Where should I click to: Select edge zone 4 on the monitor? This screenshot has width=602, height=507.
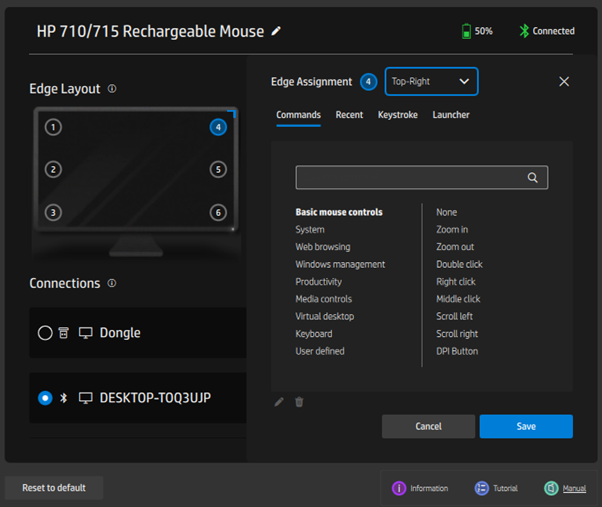[218, 127]
